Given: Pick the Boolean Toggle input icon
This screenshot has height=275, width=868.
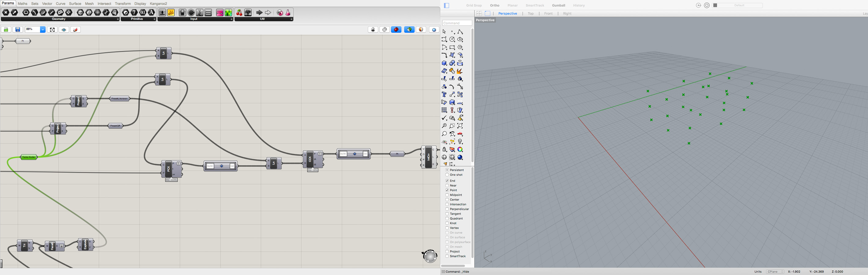Looking at the screenshot, I should pos(182,13).
